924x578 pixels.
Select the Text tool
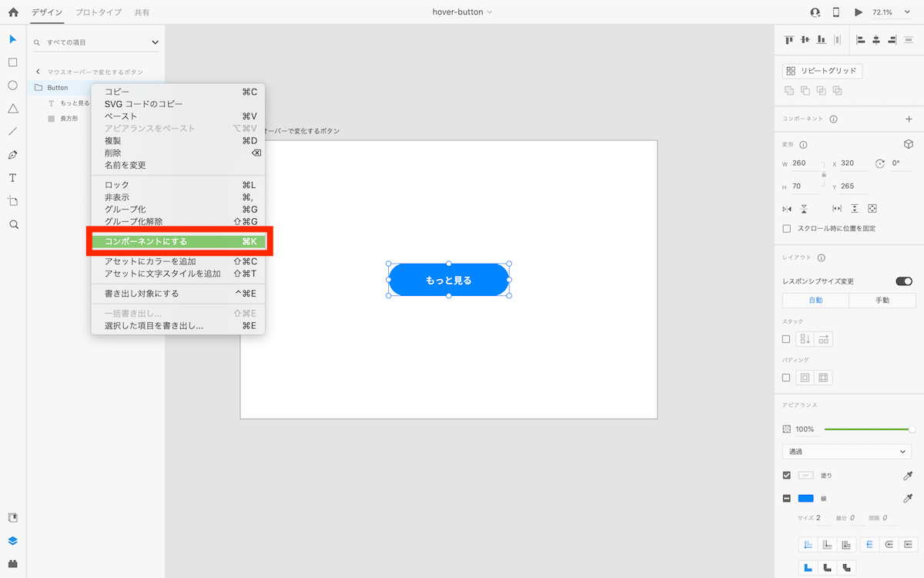point(12,178)
